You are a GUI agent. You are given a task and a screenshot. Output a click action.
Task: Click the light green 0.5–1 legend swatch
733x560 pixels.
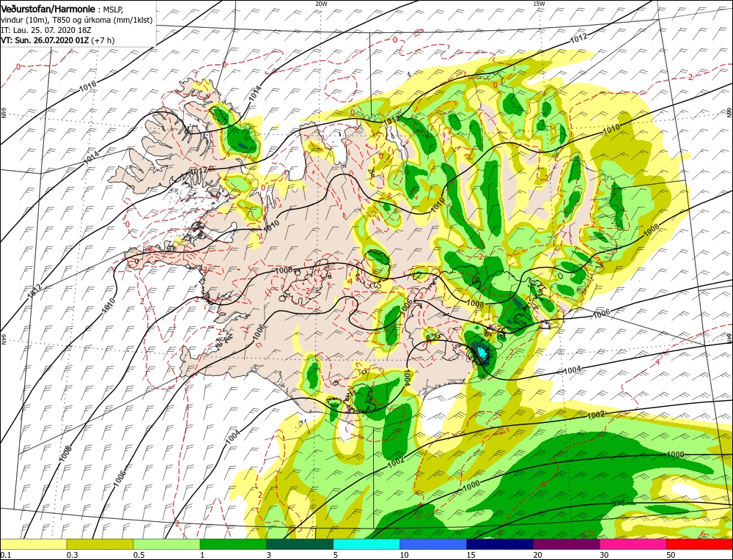point(167,544)
